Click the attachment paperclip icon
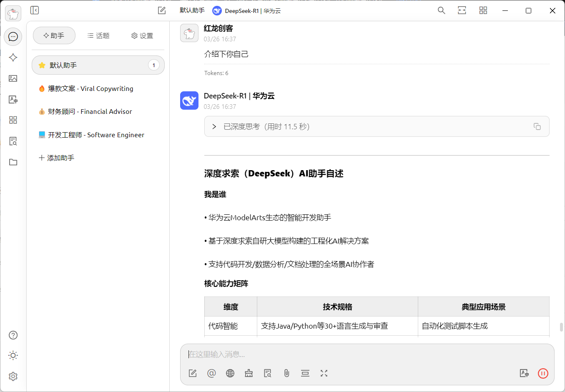565x392 pixels. coord(286,373)
